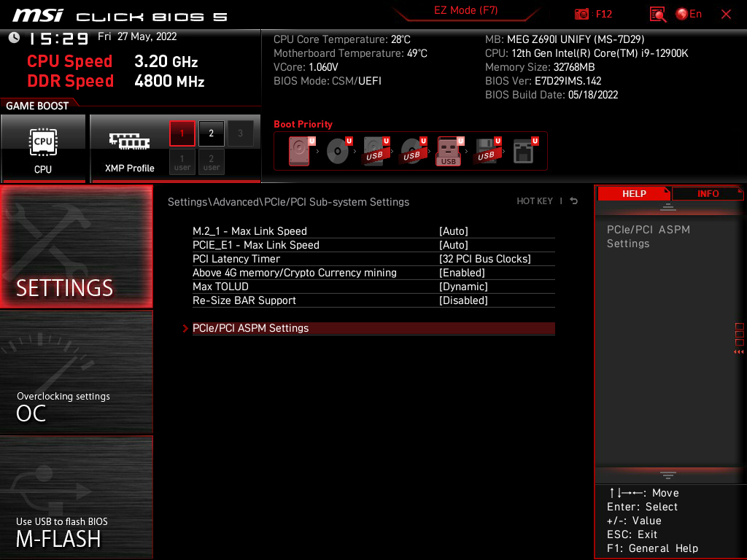Click the CPU Speed 3.20 GHz readout
The image size is (747, 560).
tap(112, 61)
